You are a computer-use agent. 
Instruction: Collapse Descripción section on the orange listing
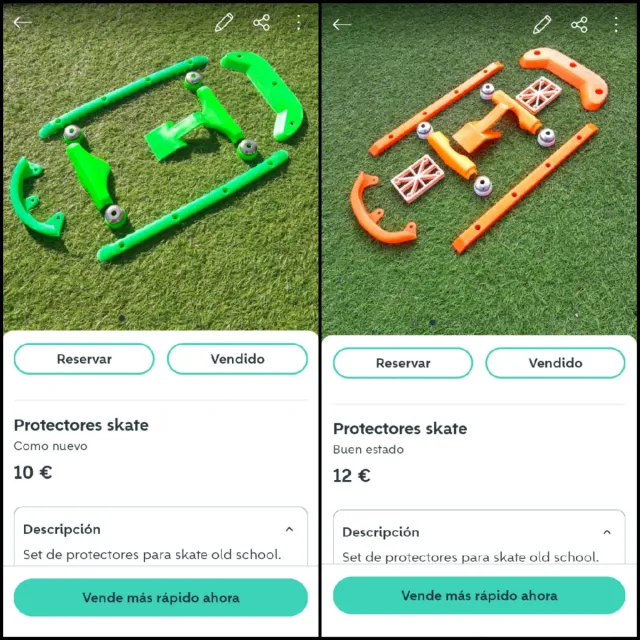tap(607, 532)
